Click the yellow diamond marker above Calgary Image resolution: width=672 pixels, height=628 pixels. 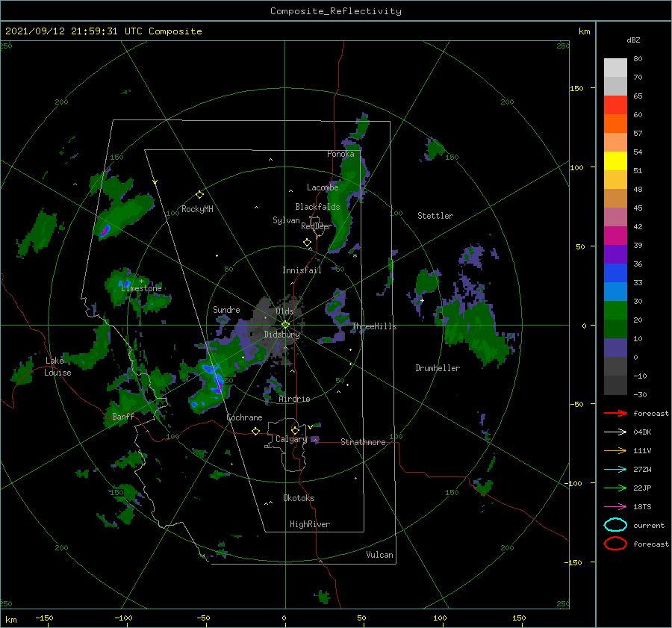tap(295, 430)
